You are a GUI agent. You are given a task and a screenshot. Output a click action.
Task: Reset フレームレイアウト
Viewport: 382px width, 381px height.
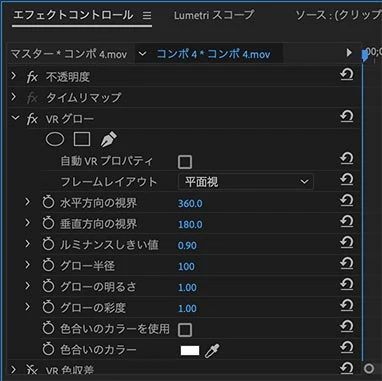coord(347,180)
